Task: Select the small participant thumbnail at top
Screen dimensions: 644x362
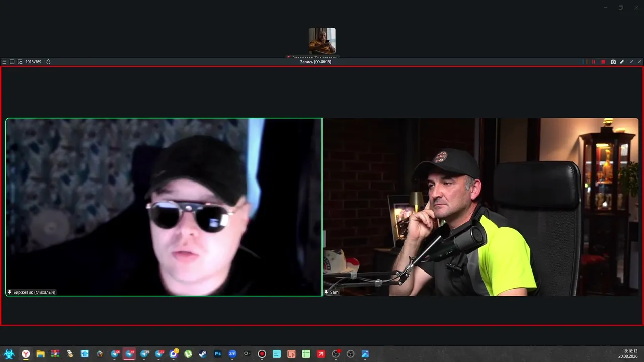Action: 322,41
